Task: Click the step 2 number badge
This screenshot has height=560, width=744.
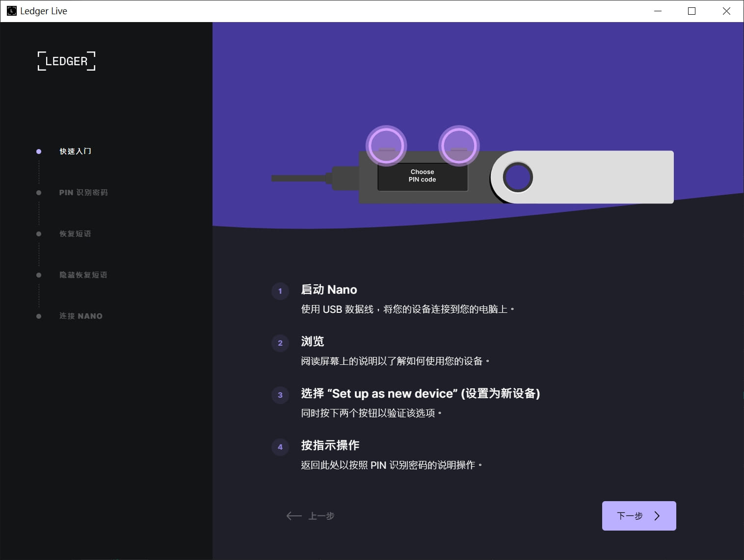Action: click(x=280, y=343)
